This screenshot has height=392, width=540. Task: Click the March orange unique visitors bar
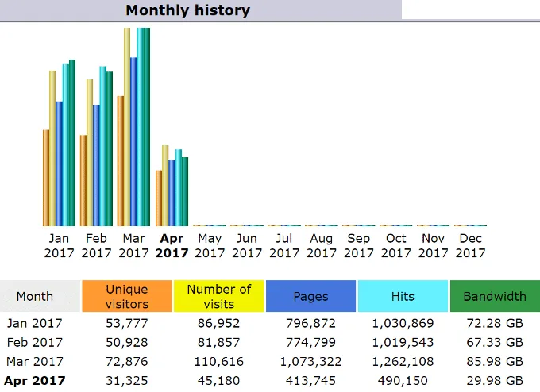(121, 161)
